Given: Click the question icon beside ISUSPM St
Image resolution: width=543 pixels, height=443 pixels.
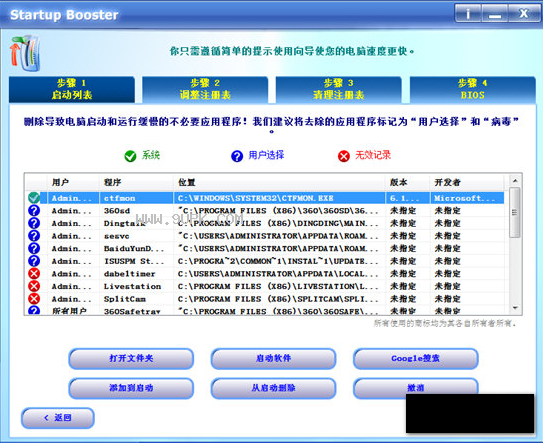Looking at the screenshot, I should [34, 261].
